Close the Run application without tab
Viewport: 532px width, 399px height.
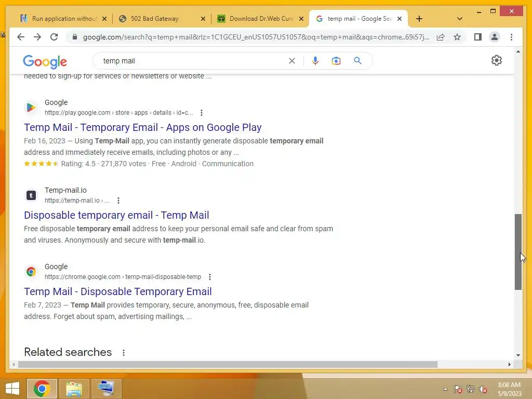104,19
